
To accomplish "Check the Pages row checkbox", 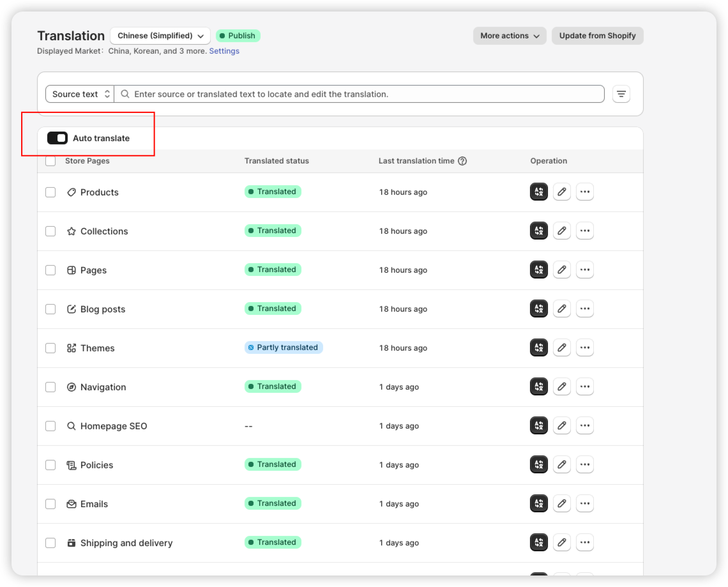I will [50, 270].
